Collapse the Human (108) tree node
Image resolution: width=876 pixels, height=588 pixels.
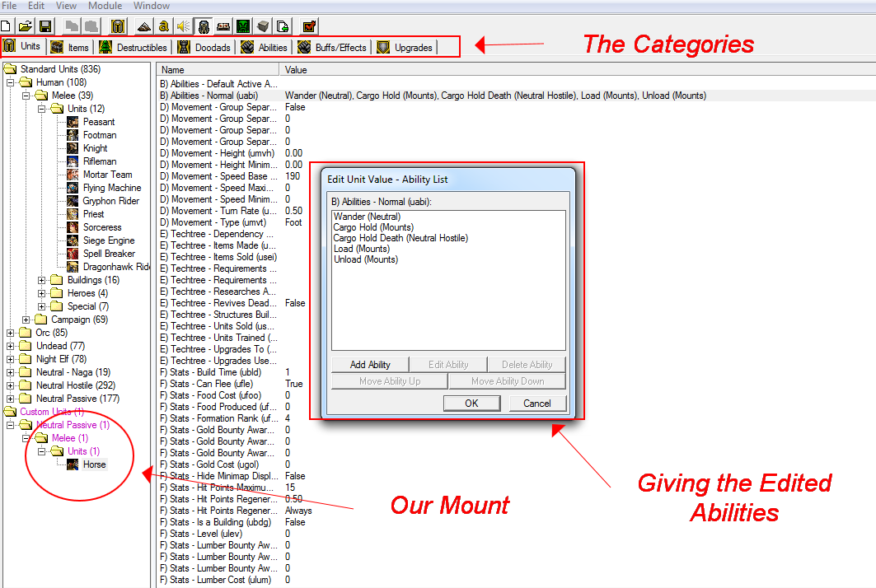pos(10,82)
